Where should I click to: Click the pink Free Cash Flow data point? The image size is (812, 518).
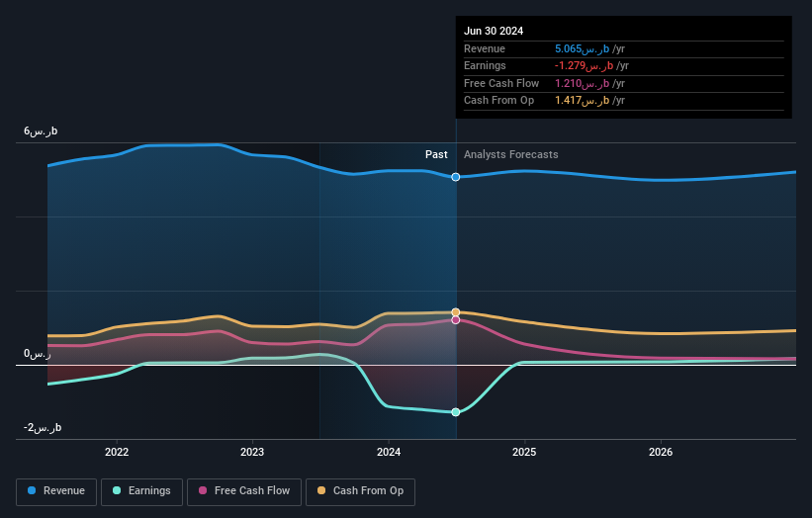(456, 320)
